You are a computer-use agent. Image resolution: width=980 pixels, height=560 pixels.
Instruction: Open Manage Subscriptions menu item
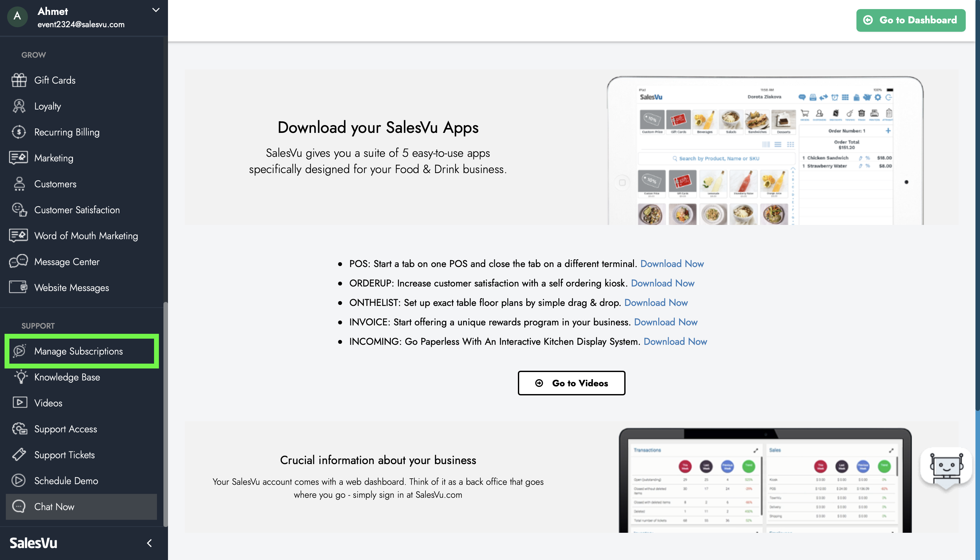click(78, 351)
